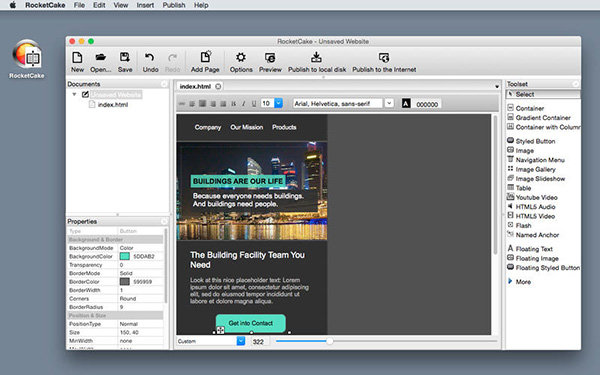Click the Get into Contact button
Viewport: 600px width, 375px height.
click(251, 323)
